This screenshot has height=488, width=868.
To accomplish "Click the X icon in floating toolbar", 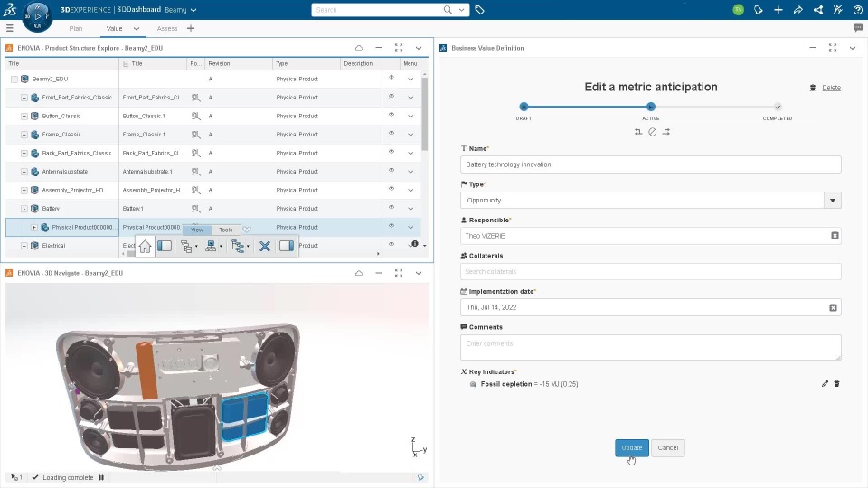I will 265,246.
